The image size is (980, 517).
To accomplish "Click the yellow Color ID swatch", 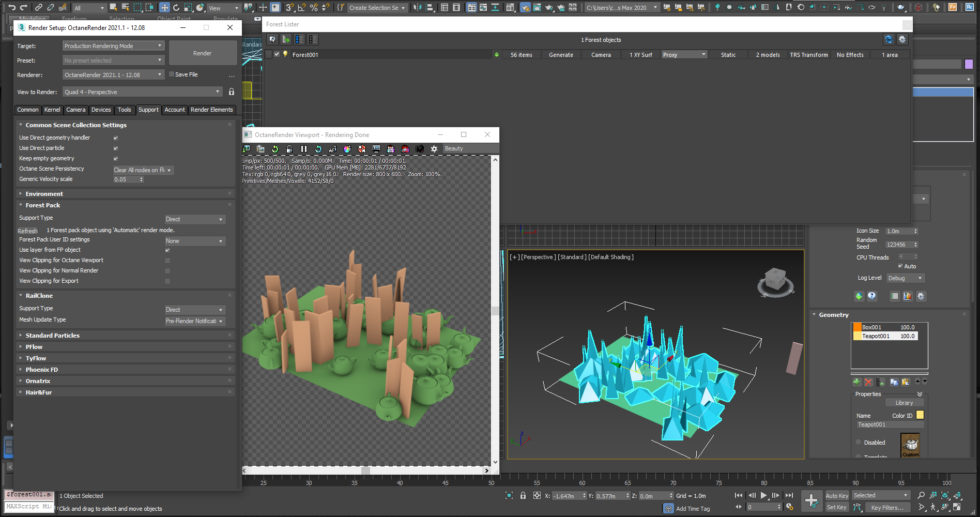I will pyautogui.click(x=920, y=415).
